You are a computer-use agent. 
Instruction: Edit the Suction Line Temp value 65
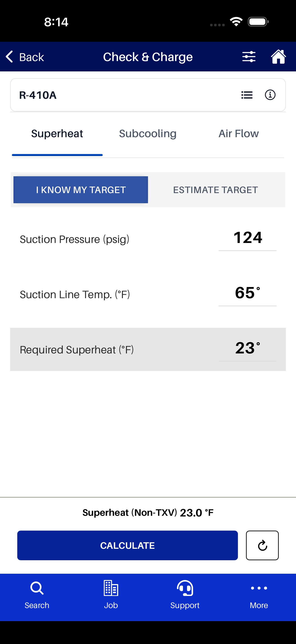(x=248, y=293)
